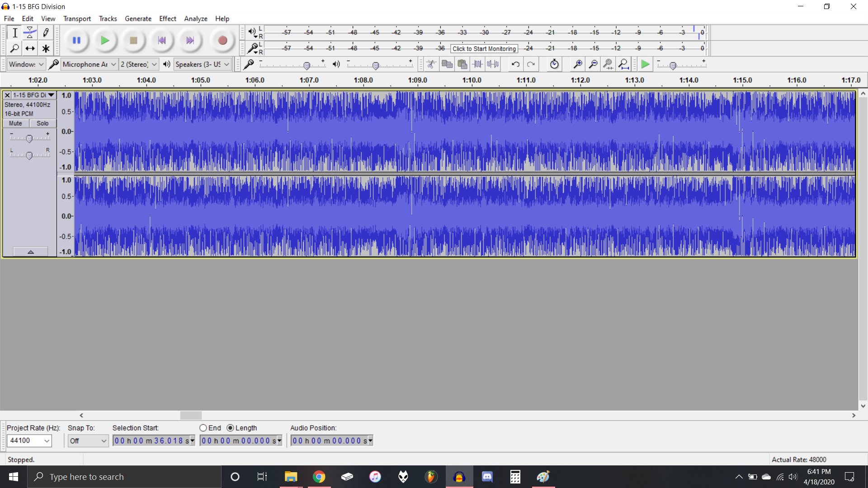Click the Skip to Start button
This screenshot has width=868, height=488.
161,40
